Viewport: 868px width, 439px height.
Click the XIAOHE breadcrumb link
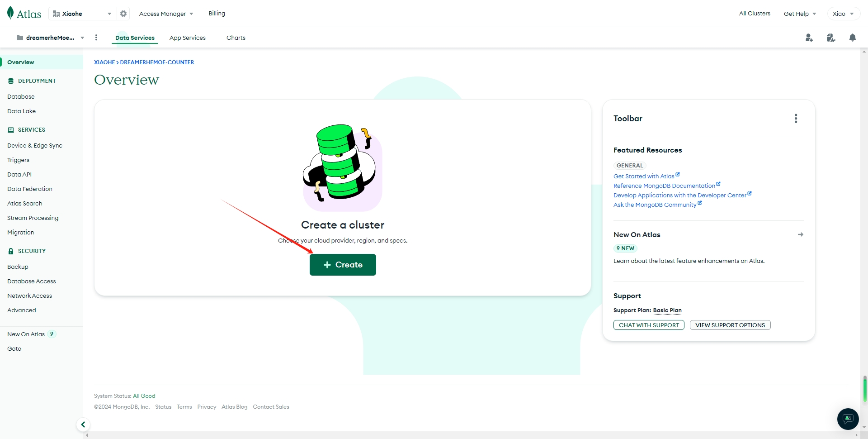[104, 62]
